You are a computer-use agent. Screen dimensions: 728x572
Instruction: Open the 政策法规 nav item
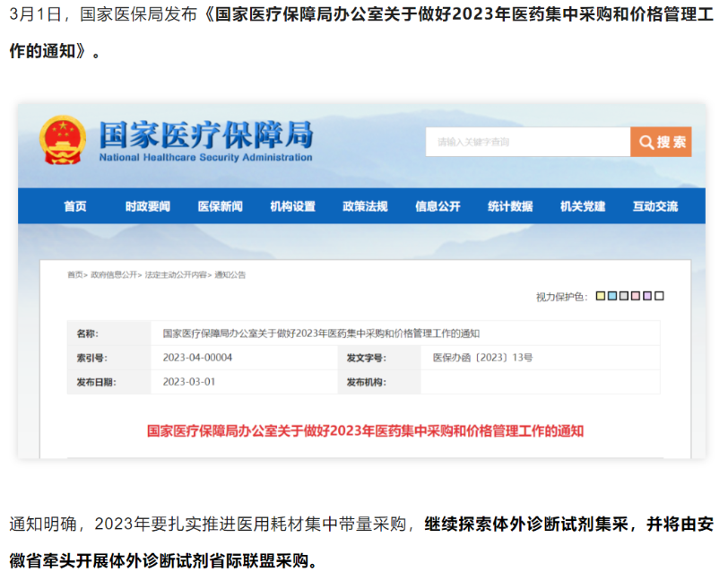[x=365, y=206]
